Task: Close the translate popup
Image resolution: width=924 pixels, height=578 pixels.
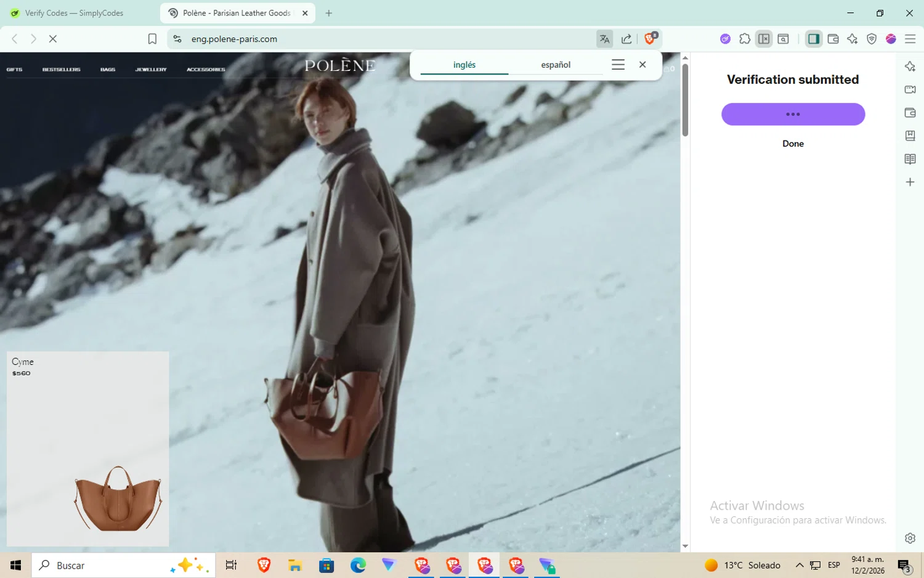Action: tap(642, 65)
